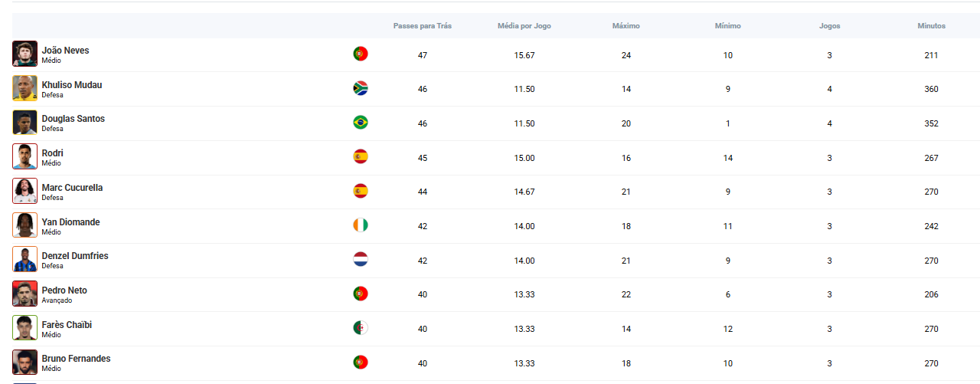Click the Algeria flag beside Farès Chaïbi
This screenshot has width=980, height=384.
pos(360,328)
